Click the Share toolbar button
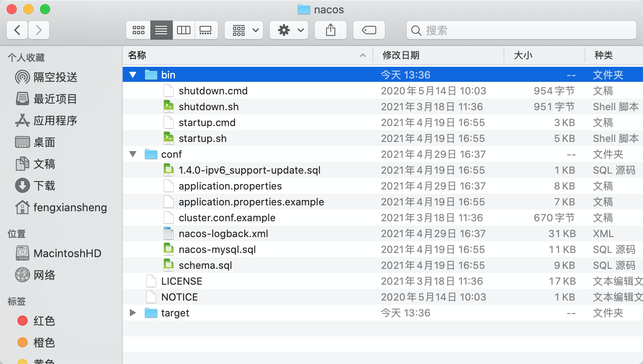This screenshot has height=364, width=643. pos(331,30)
